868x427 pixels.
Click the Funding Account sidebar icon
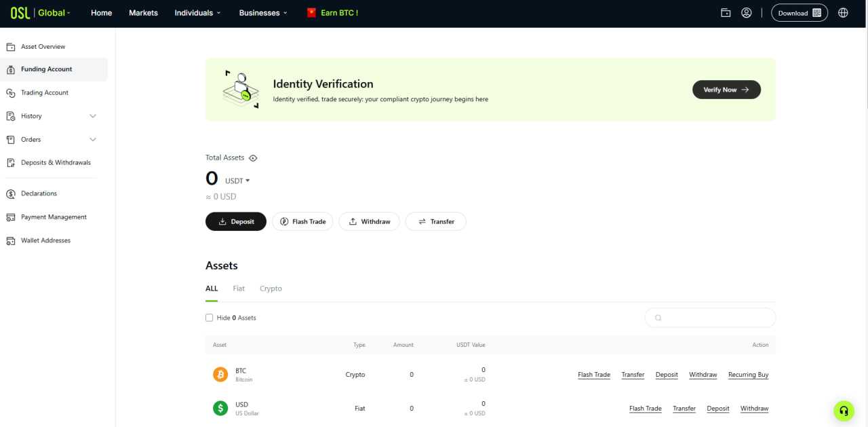pos(10,69)
